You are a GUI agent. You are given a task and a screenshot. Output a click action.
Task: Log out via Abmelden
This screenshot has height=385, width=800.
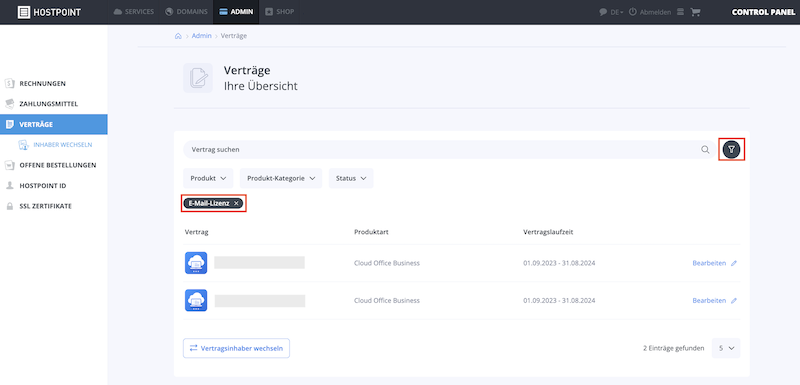(649, 12)
